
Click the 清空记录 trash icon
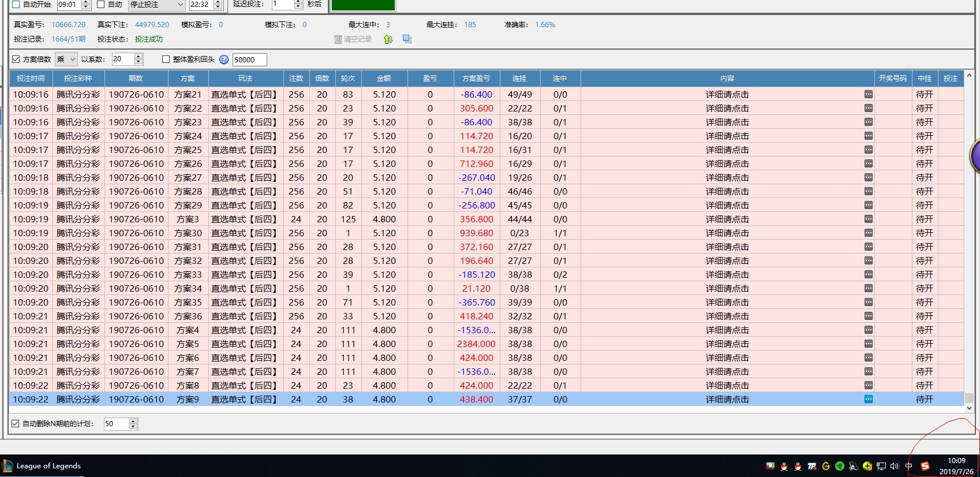(x=338, y=39)
